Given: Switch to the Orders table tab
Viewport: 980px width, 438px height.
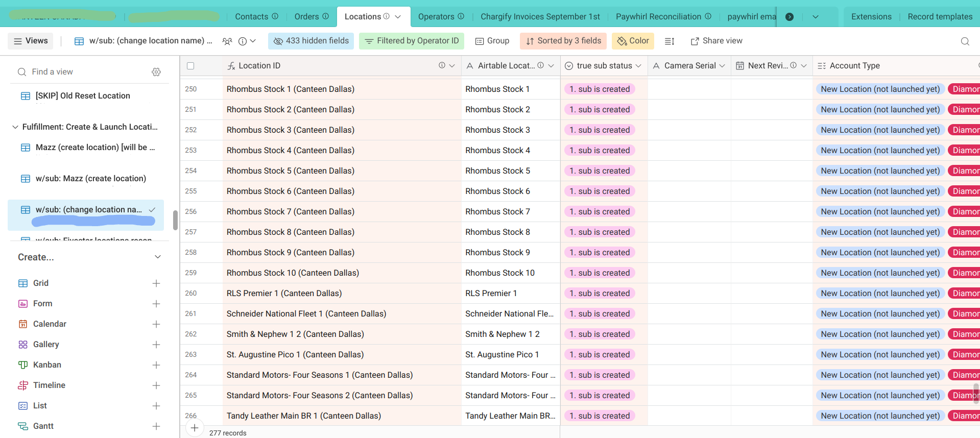Looking at the screenshot, I should pos(312,17).
